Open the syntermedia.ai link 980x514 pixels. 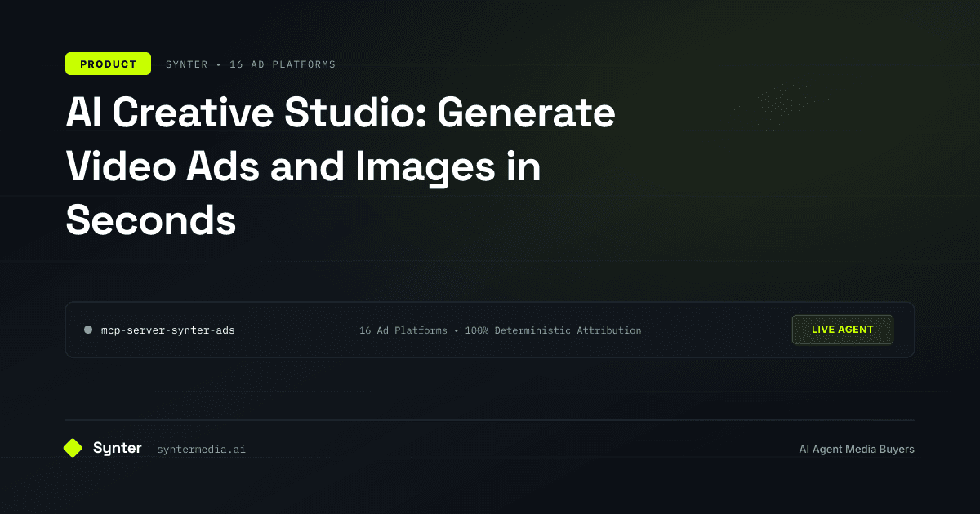point(201,450)
